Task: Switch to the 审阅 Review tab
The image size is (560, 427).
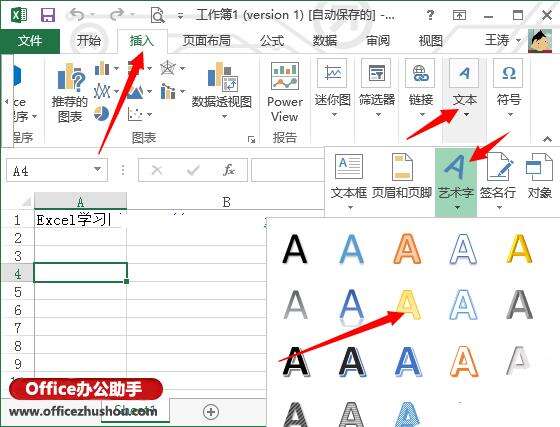Action: 378,41
